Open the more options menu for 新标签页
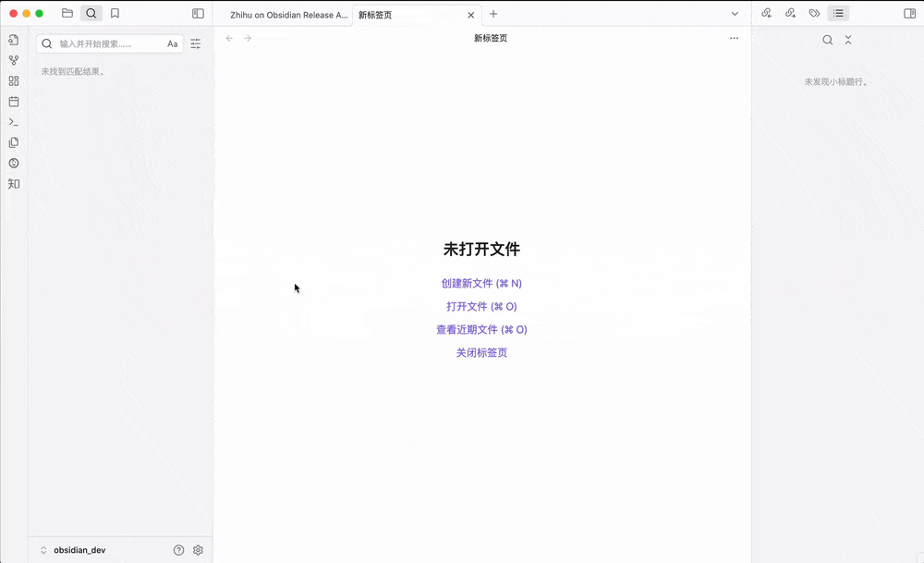 (x=734, y=38)
